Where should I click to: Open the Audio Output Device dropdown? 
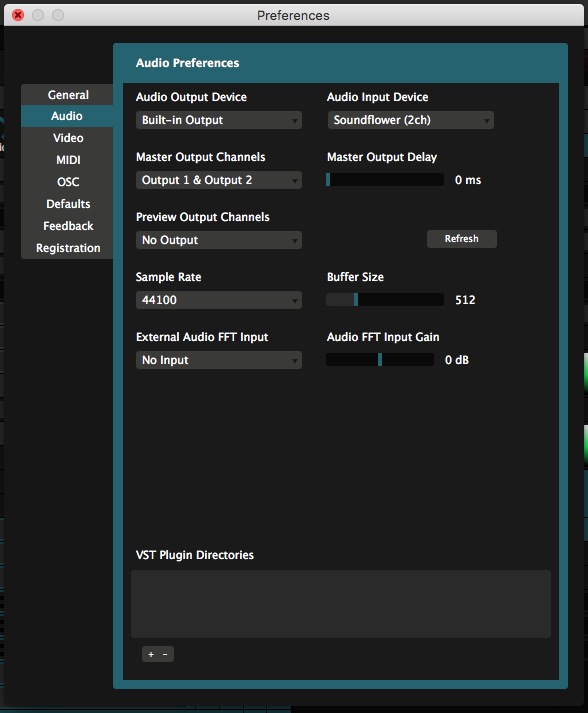click(x=219, y=120)
